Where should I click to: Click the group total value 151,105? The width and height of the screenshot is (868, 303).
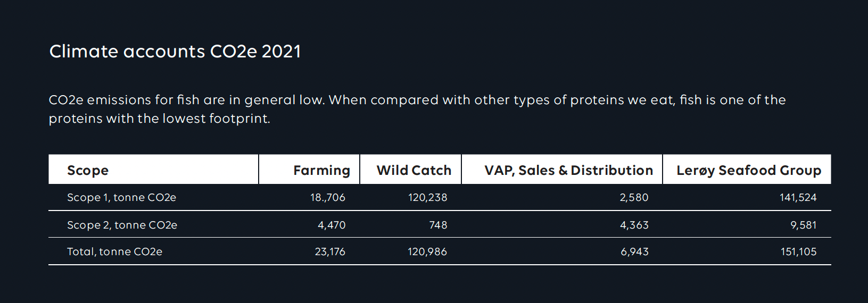(x=799, y=252)
